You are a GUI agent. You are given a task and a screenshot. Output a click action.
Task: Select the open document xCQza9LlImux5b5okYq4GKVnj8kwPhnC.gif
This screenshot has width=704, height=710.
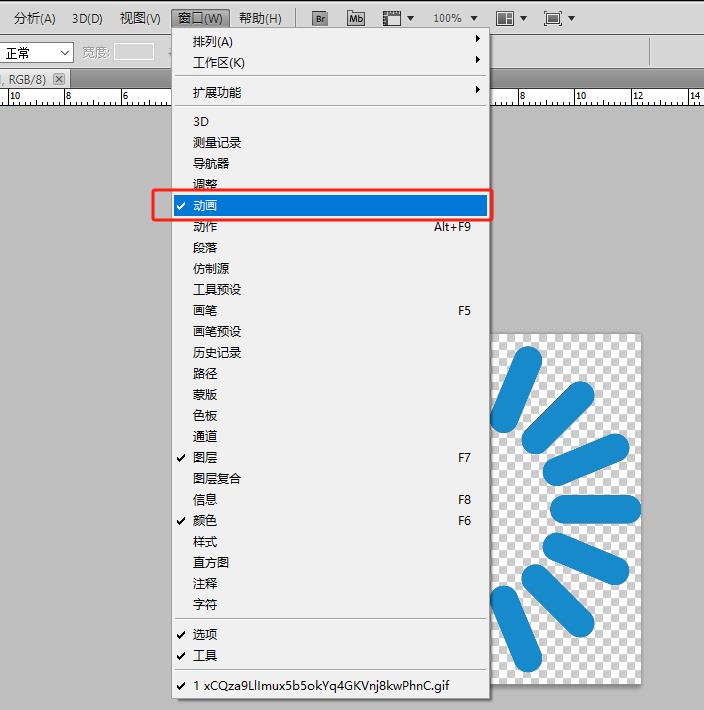(x=330, y=686)
